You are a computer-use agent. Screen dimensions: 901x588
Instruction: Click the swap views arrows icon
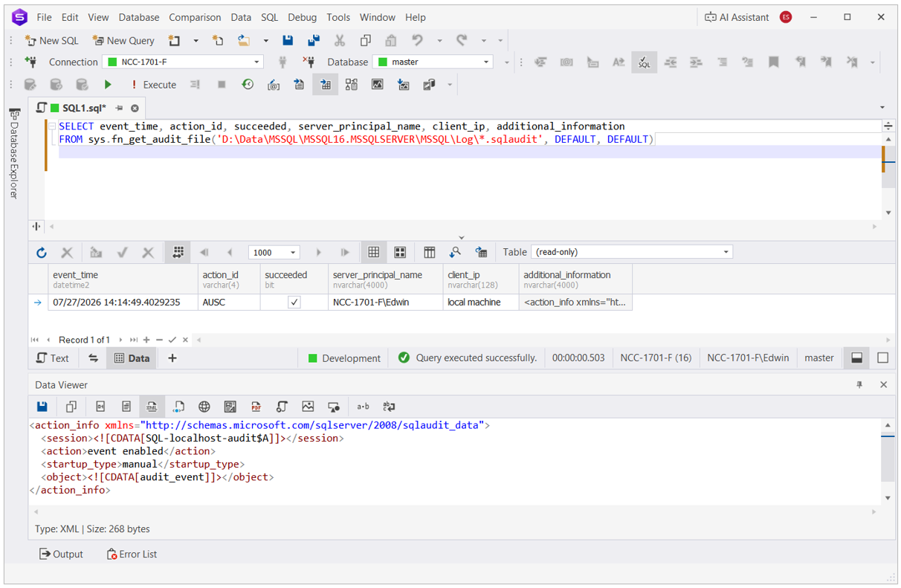[x=93, y=358]
